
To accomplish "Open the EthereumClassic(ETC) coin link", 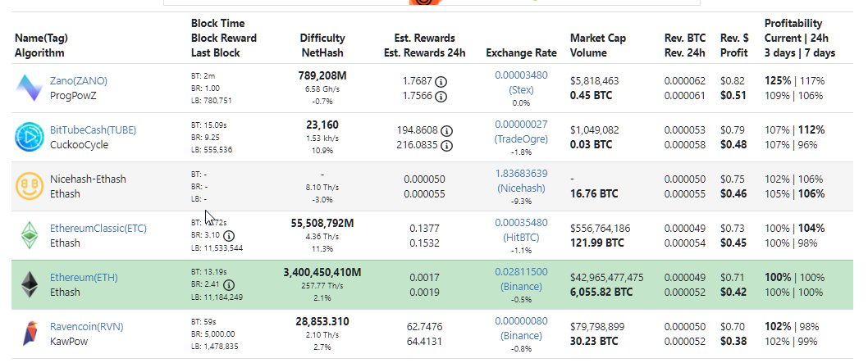I will (98, 228).
